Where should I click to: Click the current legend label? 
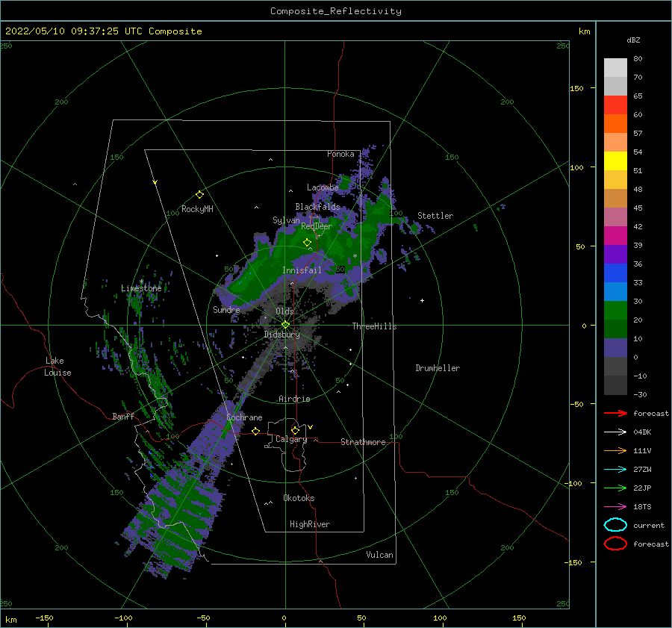click(649, 525)
